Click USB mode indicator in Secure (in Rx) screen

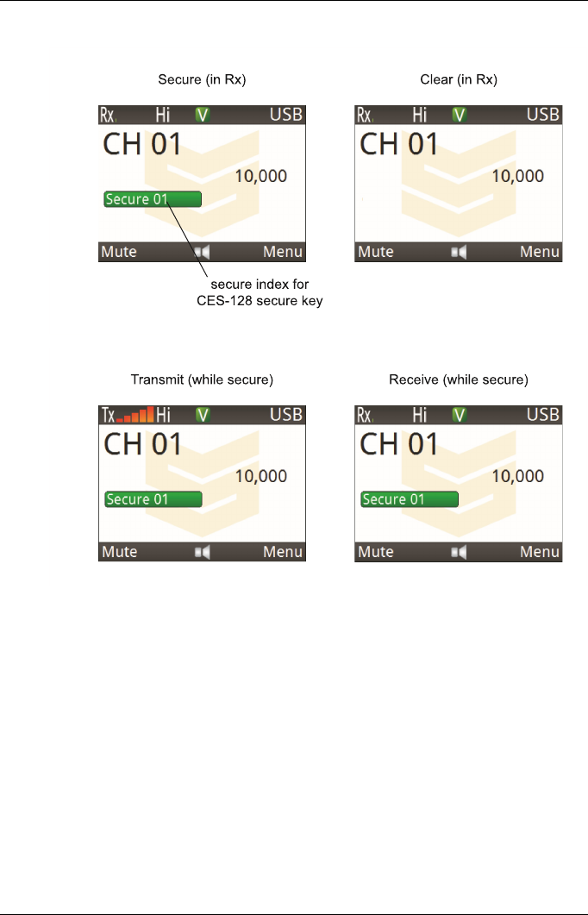pyautogui.click(x=286, y=115)
